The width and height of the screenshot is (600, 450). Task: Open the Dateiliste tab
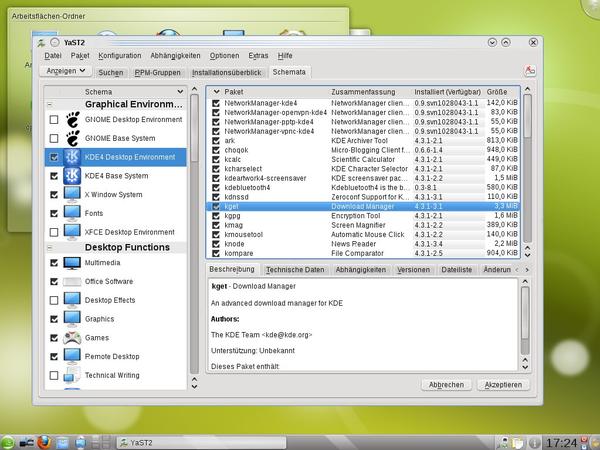pyautogui.click(x=457, y=270)
